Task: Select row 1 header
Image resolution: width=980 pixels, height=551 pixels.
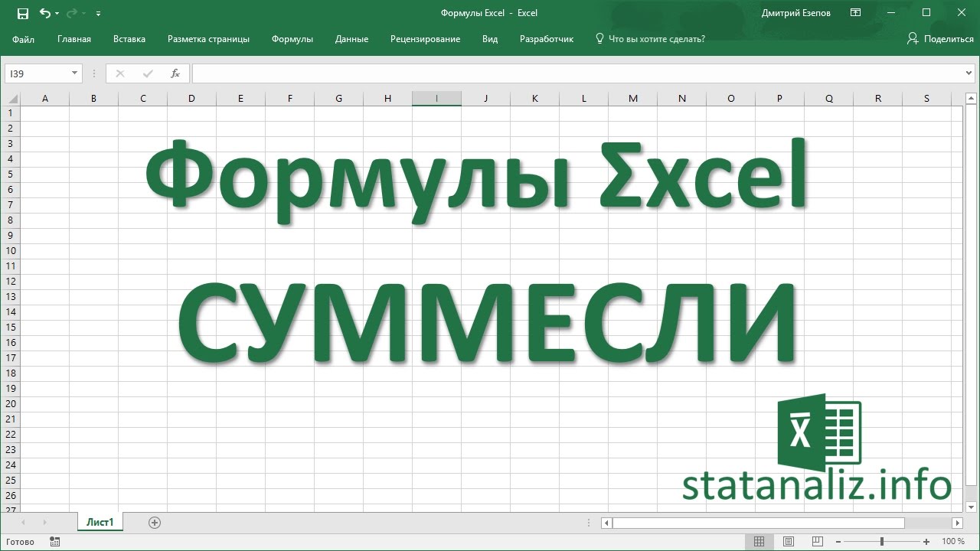Action: tap(10, 112)
